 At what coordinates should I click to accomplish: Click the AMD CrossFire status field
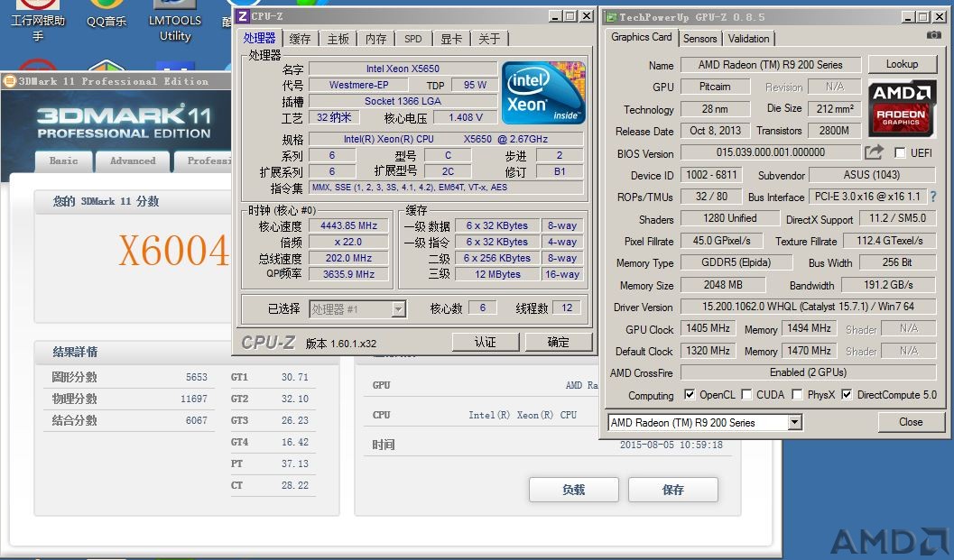[x=808, y=372]
